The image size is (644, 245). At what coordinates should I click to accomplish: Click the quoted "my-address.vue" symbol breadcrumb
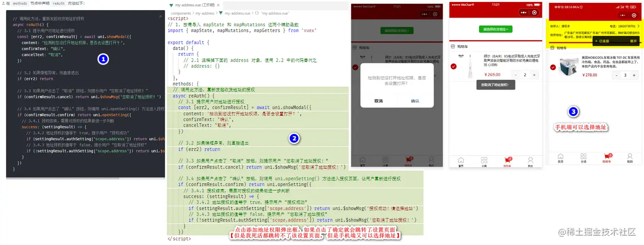pos(274,13)
